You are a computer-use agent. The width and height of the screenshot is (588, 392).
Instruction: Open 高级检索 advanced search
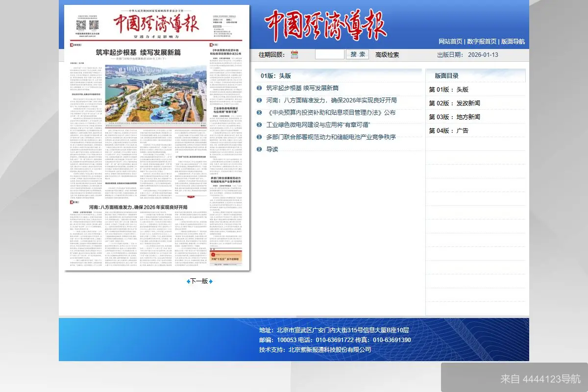point(387,54)
